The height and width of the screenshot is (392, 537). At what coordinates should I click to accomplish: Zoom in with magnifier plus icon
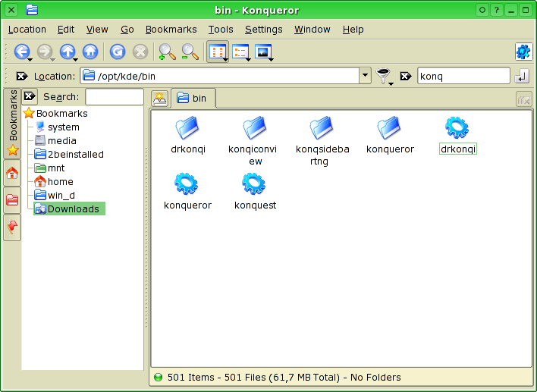tap(167, 52)
